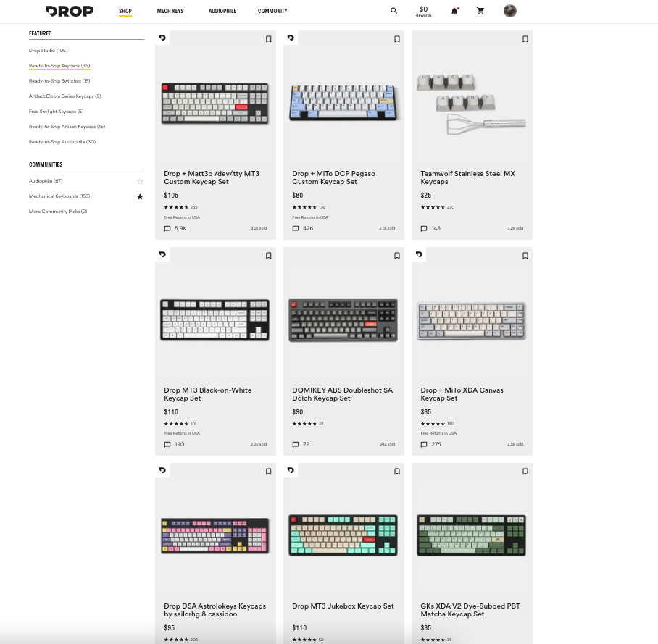Open the user profile avatar

coord(510,11)
